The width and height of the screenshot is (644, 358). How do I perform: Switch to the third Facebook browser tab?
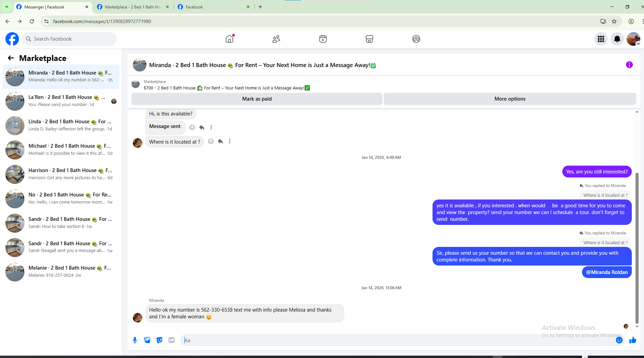point(214,7)
